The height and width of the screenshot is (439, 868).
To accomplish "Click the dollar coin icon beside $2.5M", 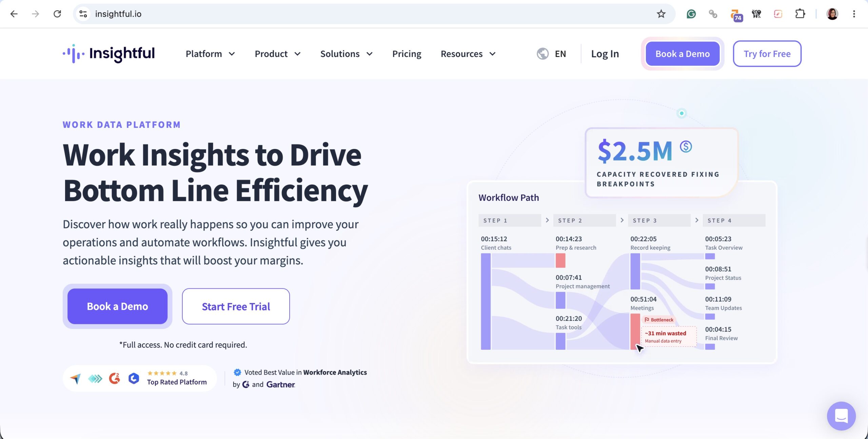I will 686,147.
